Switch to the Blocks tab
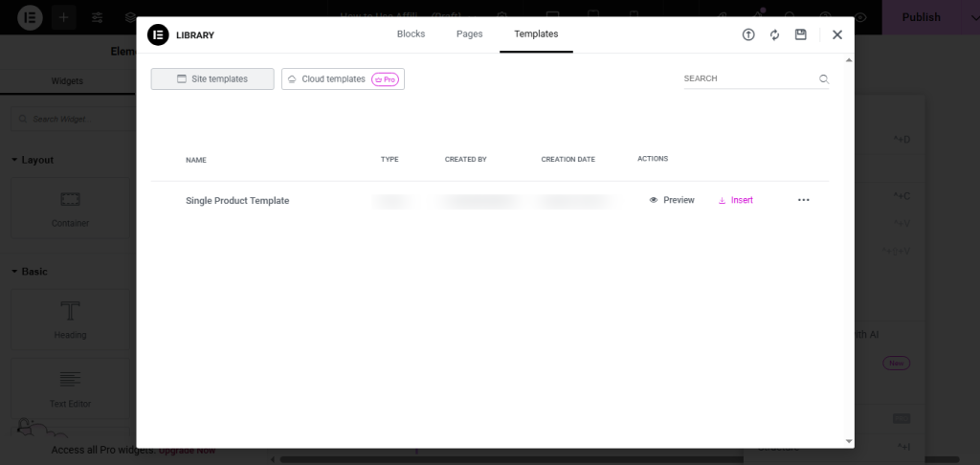The height and width of the screenshot is (465, 980). click(x=411, y=34)
